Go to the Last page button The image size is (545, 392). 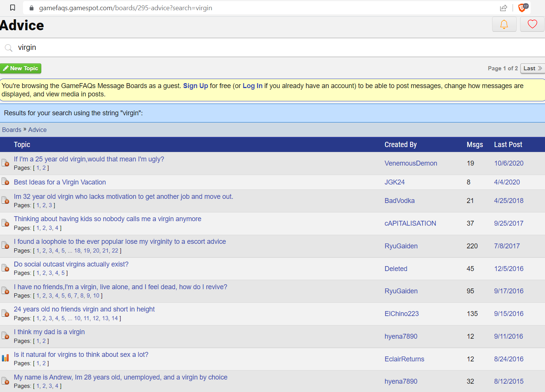click(x=533, y=68)
